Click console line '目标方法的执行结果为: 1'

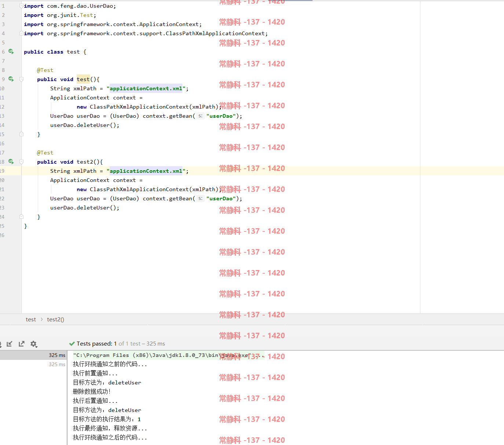point(107,419)
